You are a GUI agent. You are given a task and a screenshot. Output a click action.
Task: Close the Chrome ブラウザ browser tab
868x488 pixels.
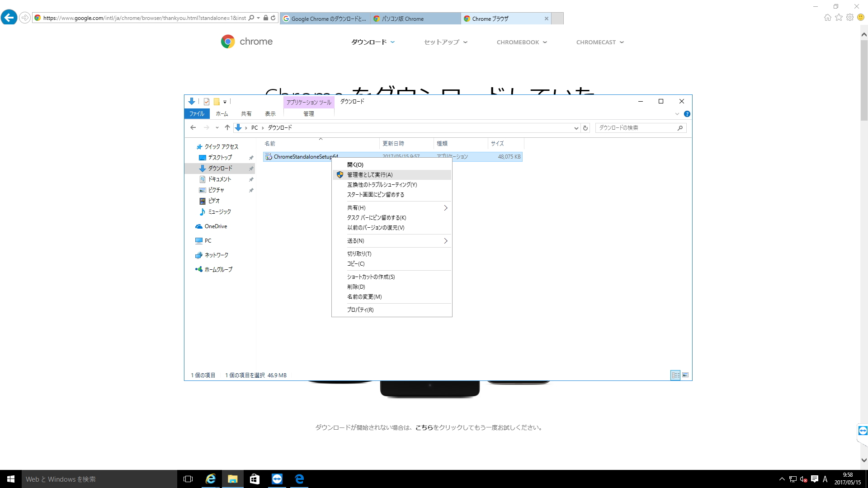coord(547,19)
